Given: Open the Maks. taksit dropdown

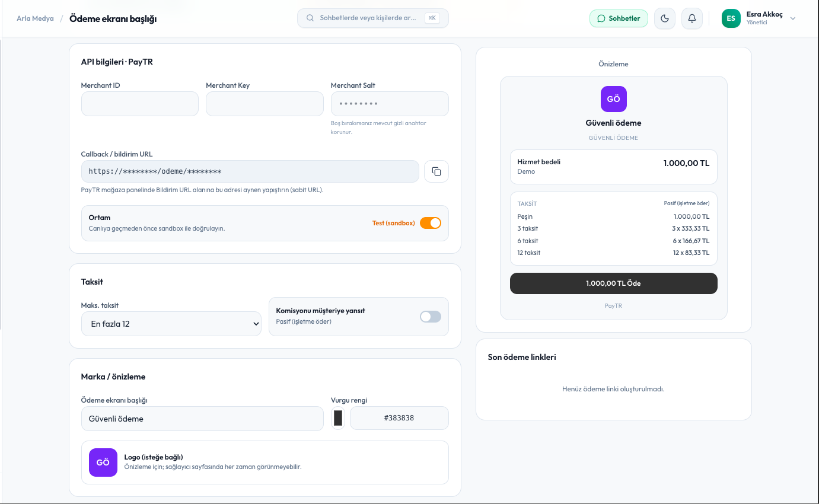Looking at the screenshot, I should tap(171, 324).
